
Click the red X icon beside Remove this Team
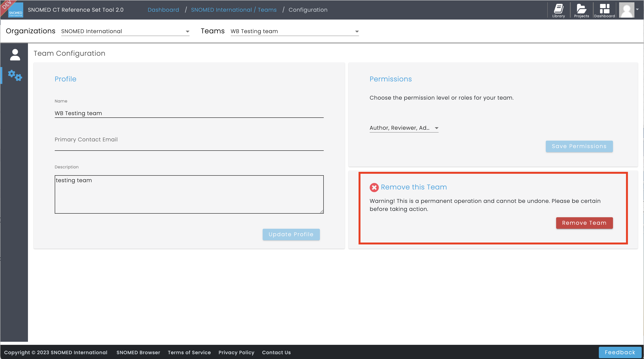[374, 187]
